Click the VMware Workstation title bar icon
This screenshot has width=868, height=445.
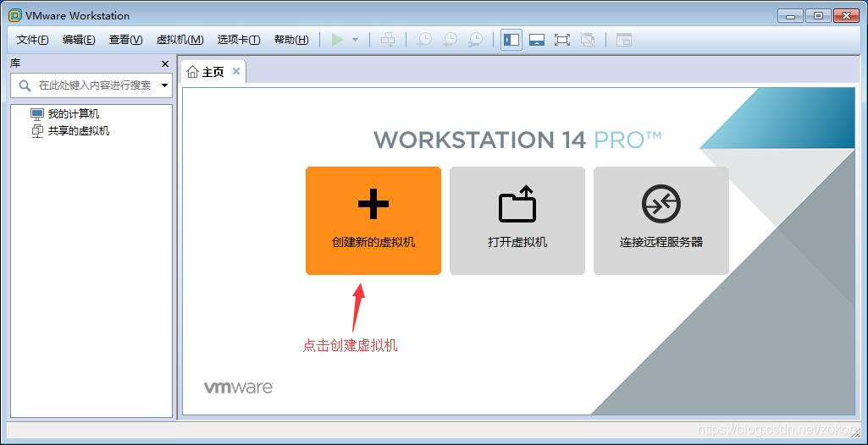[x=15, y=15]
